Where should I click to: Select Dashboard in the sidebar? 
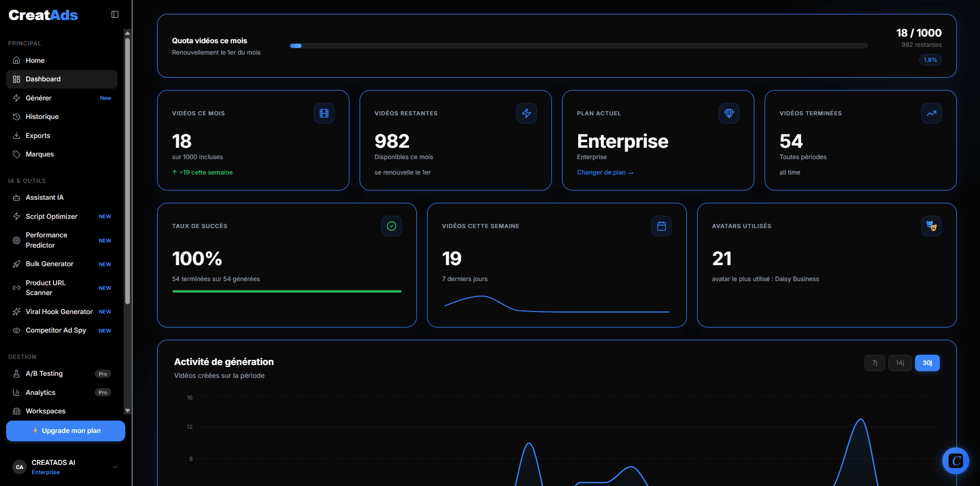(x=62, y=79)
